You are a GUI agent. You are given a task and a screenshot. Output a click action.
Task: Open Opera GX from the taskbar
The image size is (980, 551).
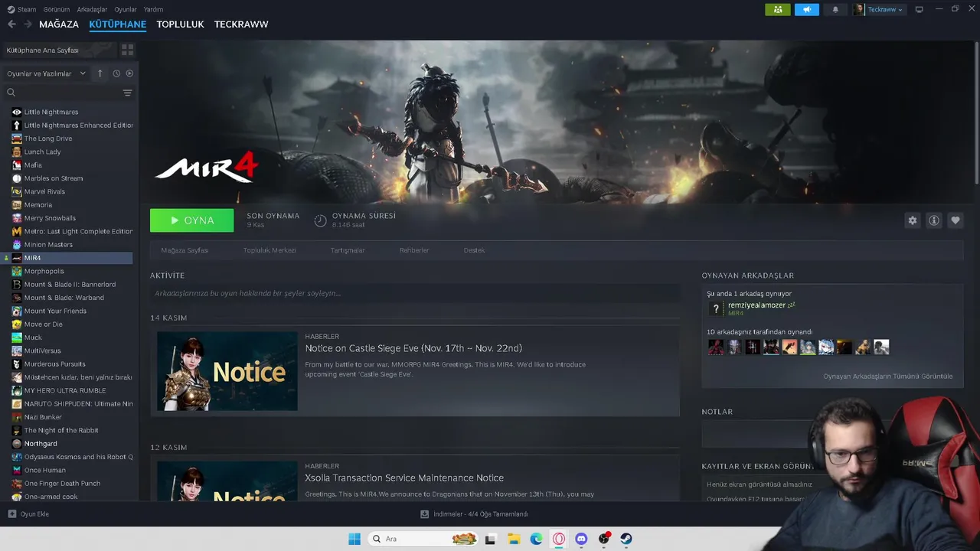(x=559, y=539)
